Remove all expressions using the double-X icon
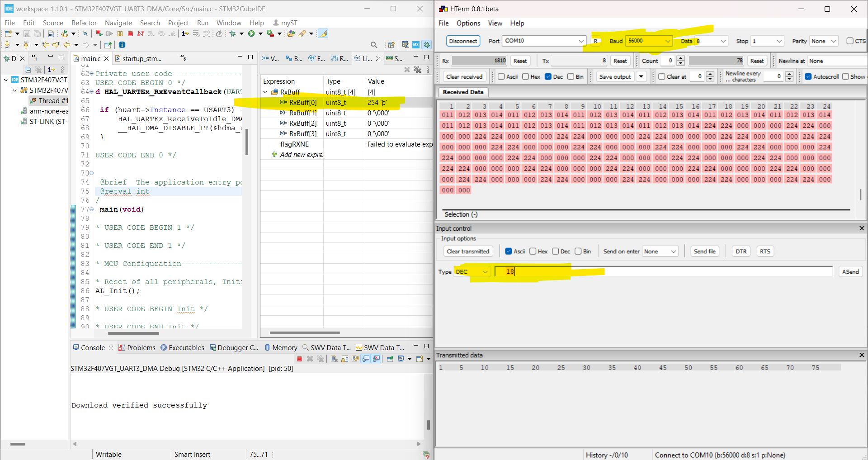Image resolution: width=868 pixels, height=460 pixels. (417, 70)
